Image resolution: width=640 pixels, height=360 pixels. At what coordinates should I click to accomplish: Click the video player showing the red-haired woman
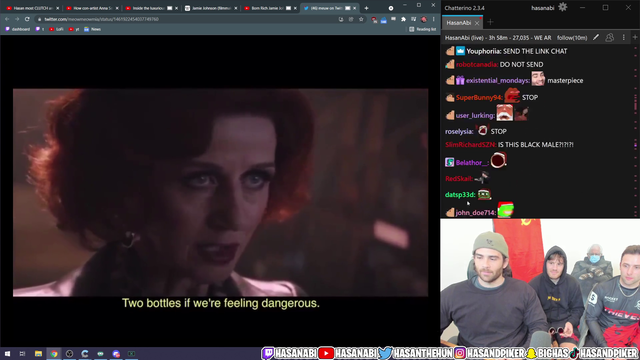pyautogui.click(x=220, y=192)
